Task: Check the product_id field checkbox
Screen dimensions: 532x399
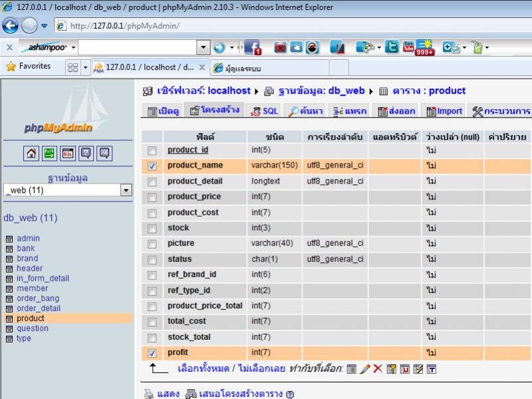Action: 152,150
